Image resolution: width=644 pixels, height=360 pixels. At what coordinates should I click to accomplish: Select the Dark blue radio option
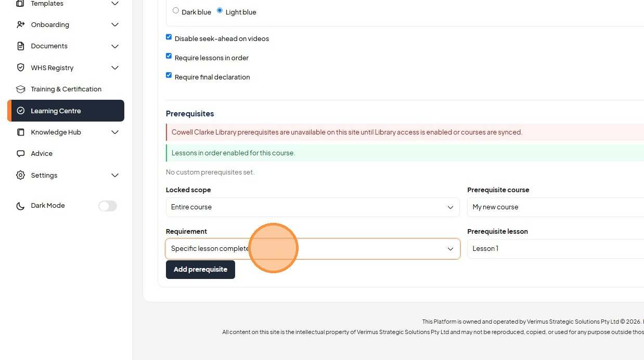coord(176,10)
